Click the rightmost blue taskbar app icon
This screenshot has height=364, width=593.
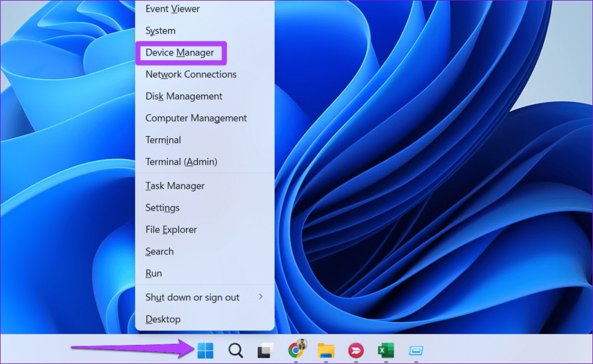416,350
